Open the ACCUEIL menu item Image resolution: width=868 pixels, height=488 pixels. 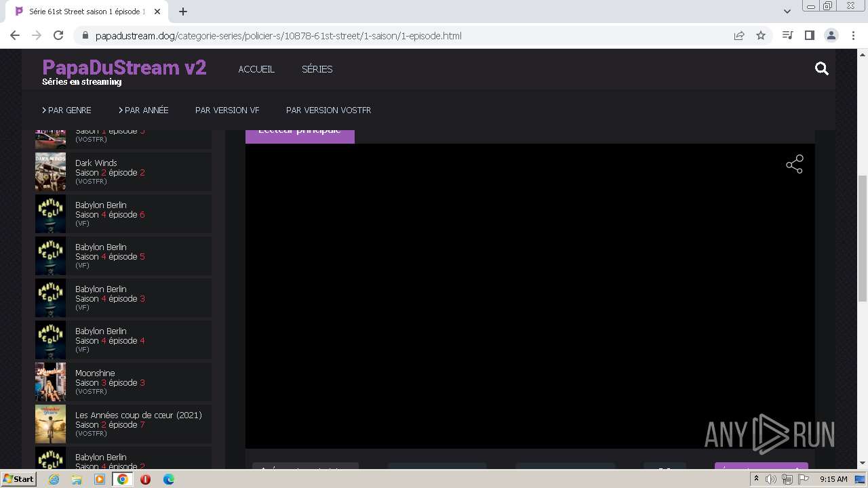[x=256, y=69]
